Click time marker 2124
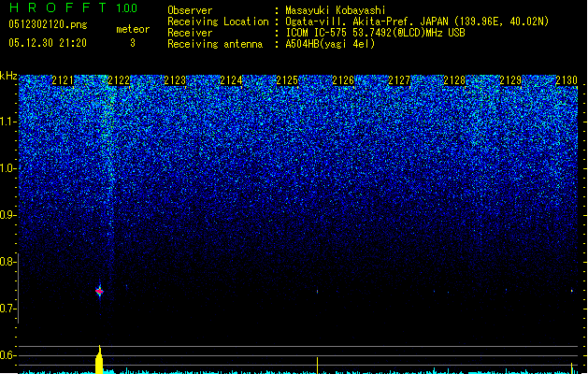This screenshot has width=588, height=374. tap(231, 80)
